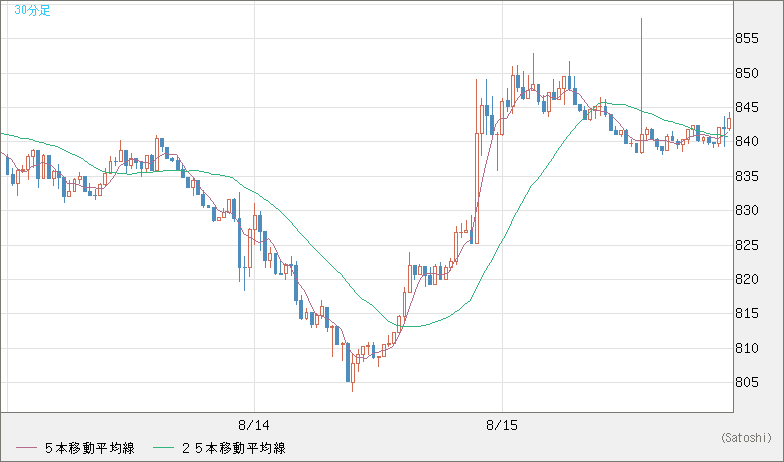Click the 815 price axis label
Viewport: 784px width, 462px height.
[746, 314]
